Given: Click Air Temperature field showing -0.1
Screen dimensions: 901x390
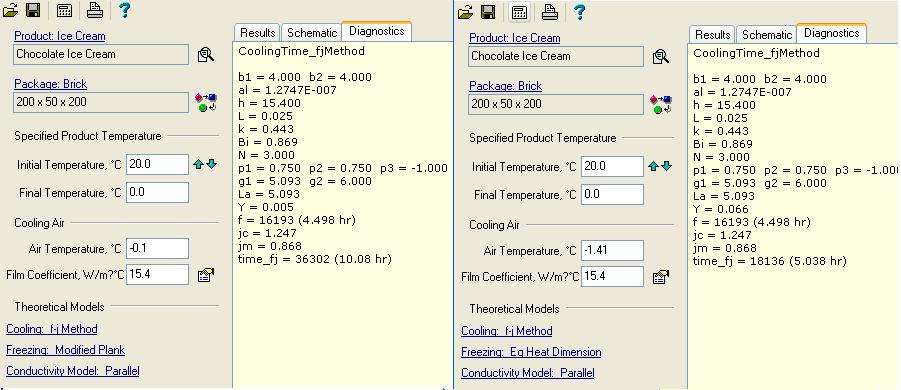Looking at the screenshot, I should pos(157,249).
